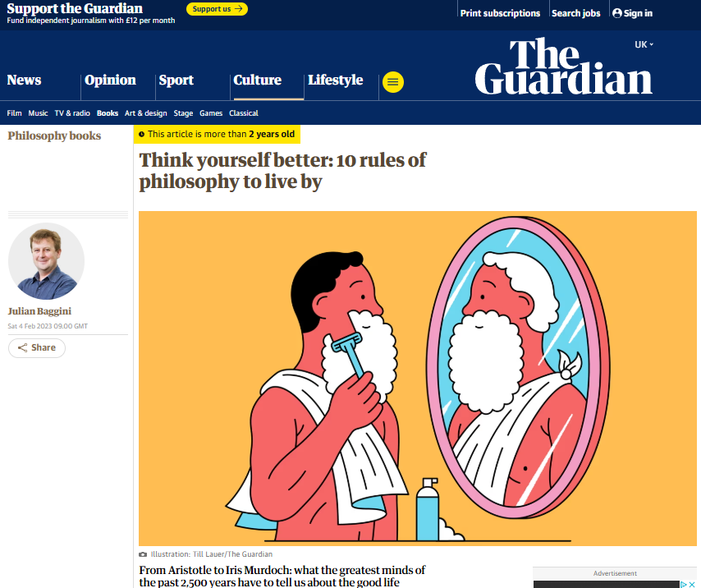Click The Guardian logo
This screenshot has width=701, height=588.
[x=563, y=67]
